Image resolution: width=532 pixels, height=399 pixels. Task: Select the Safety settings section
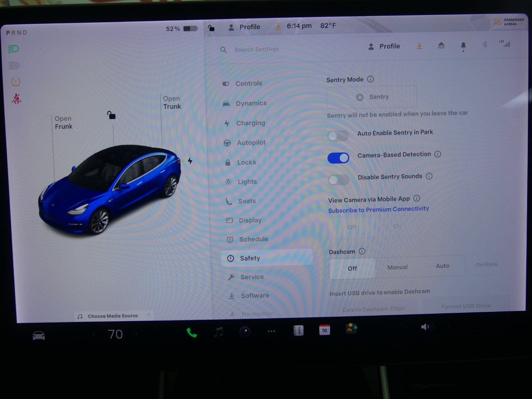(x=267, y=258)
